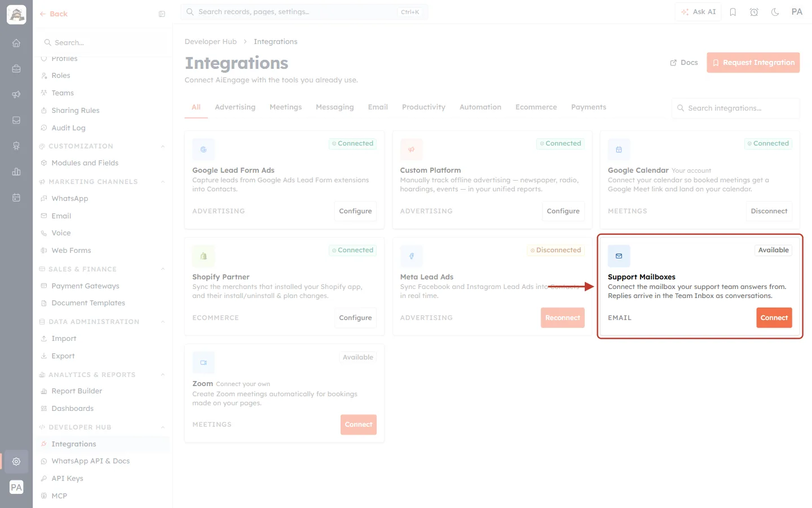Configure Google Lead Form Ads
Viewport: 812px width, 508px height.
tap(355, 211)
